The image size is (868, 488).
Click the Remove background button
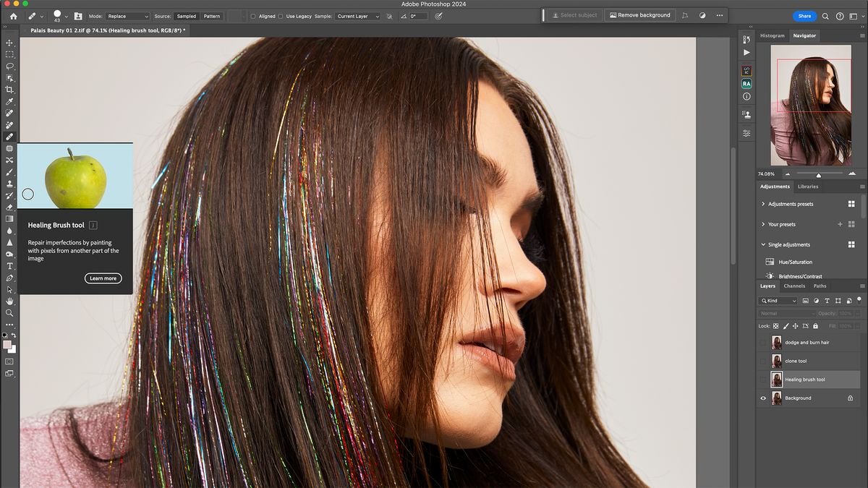[639, 14]
